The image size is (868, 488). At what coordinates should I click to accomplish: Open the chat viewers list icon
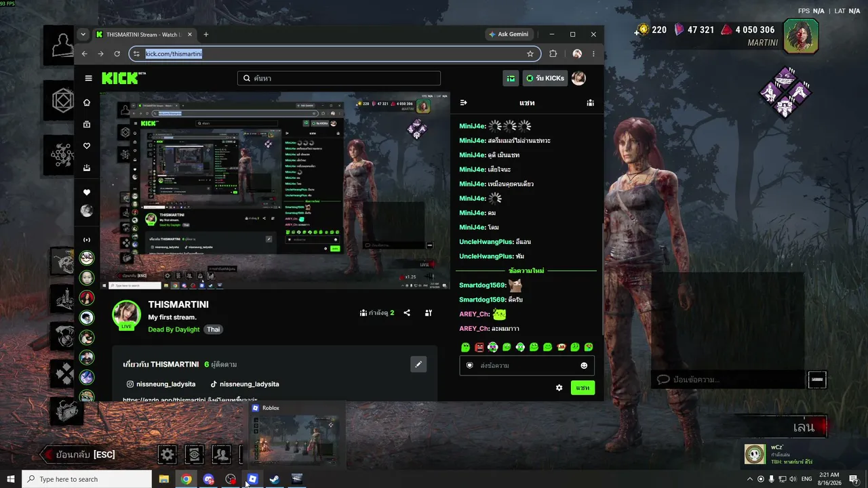tap(591, 102)
